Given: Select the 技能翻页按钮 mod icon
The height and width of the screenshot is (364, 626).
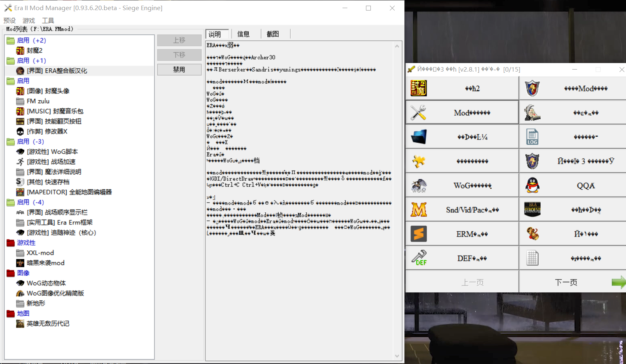Looking at the screenshot, I should tap(20, 121).
